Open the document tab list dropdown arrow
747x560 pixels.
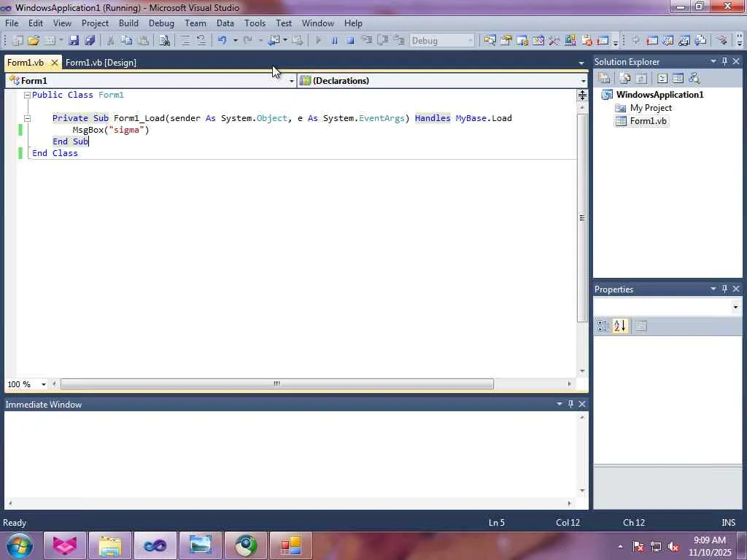(x=581, y=63)
